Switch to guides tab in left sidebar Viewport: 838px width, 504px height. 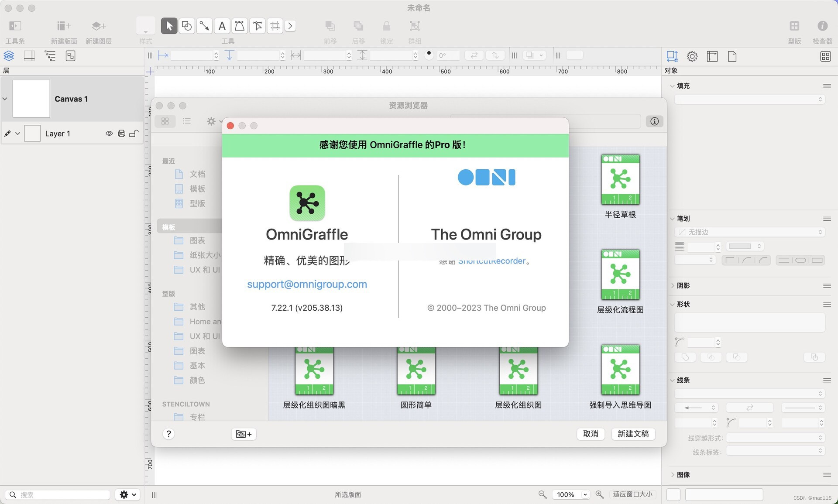29,56
